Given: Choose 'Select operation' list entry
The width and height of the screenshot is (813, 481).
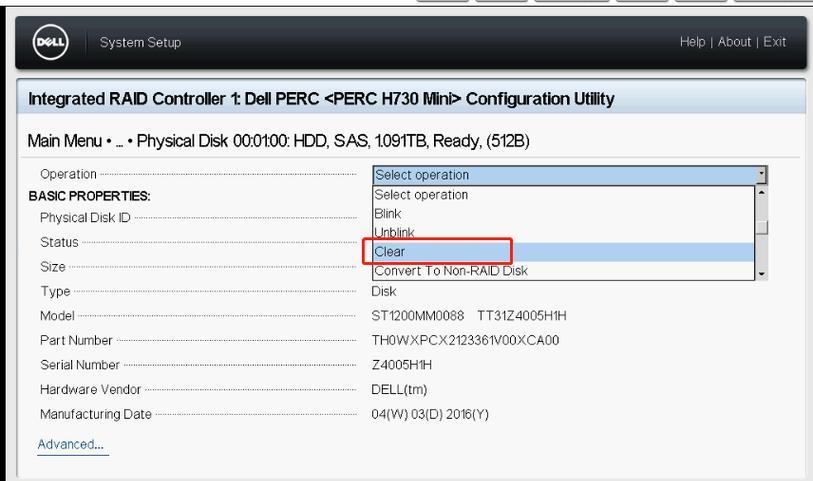Looking at the screenshot, I should [x=564, y=195].
